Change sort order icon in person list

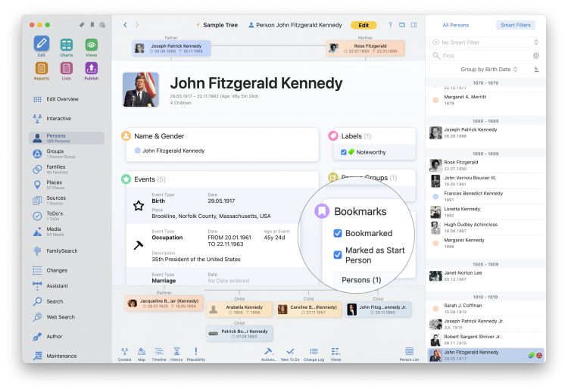536,69
